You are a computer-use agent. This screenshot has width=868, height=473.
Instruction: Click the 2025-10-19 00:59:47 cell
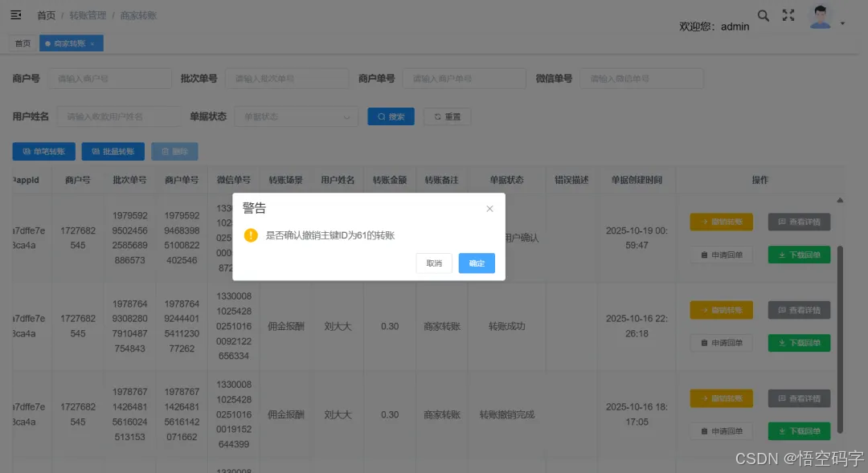[637, 238]
